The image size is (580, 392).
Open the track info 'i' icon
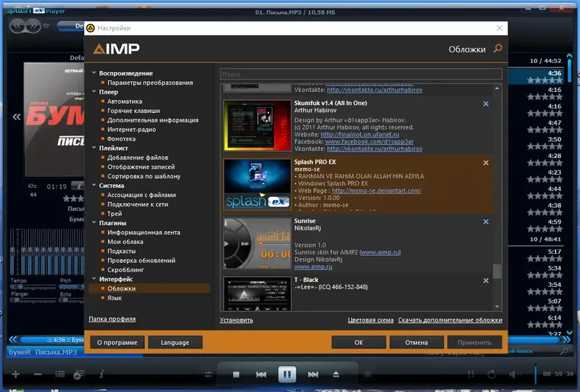[x=101, y=375]
